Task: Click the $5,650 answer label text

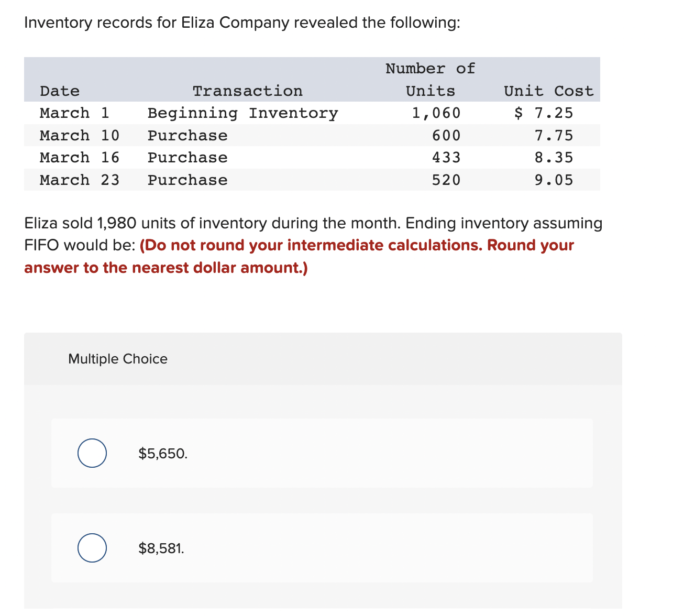Action: click(162, 453)
